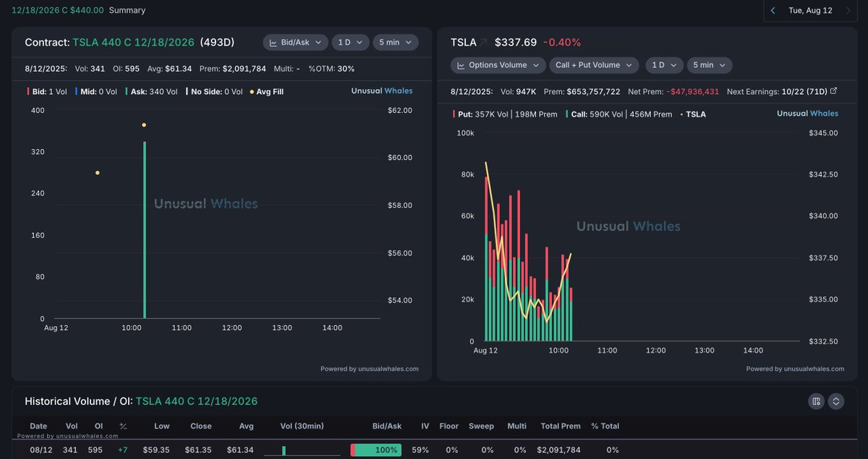Toggle the Ask series legend

[151, 92]
